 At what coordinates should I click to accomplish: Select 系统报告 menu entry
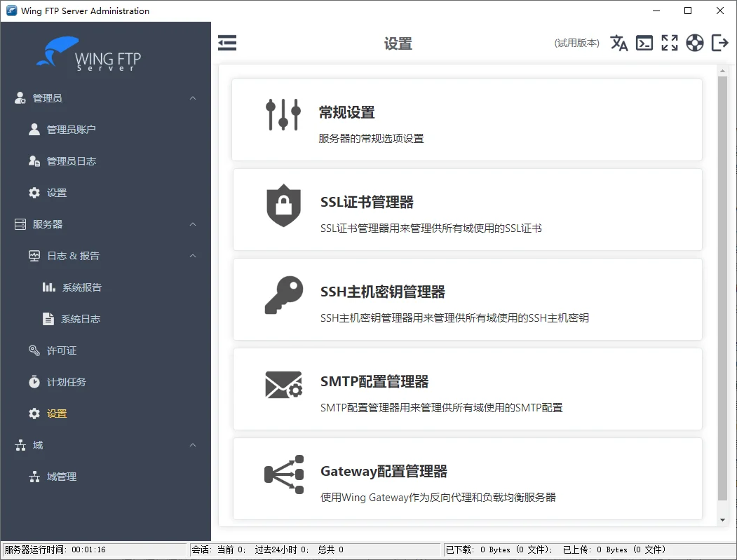pyautogui.click(x=82, y=287)
